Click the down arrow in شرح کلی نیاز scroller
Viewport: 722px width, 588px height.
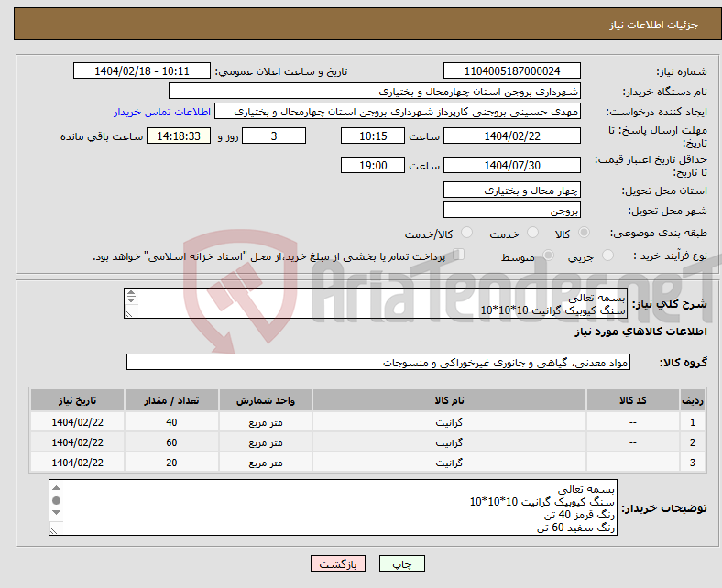tap(131, 300)
